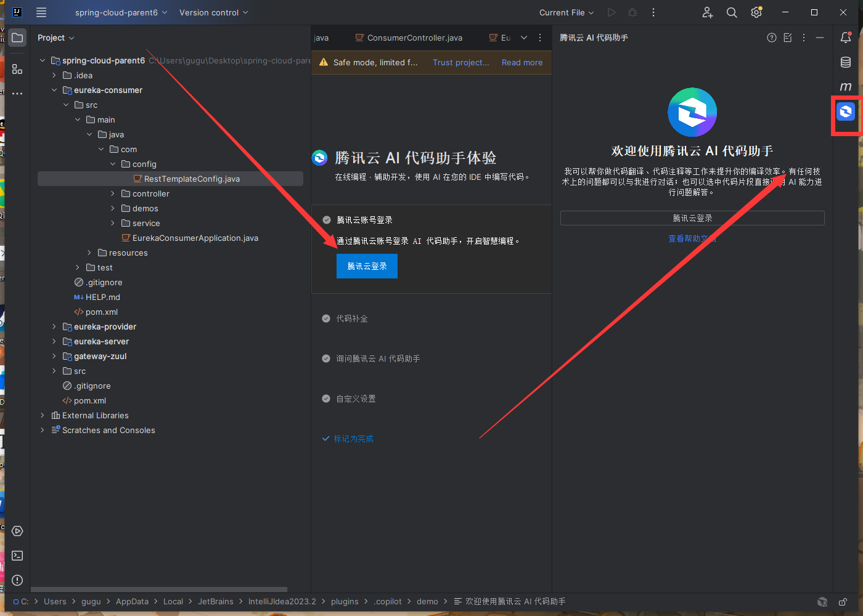Expand the eureka-provider module
863x616 pixels.
click(x=54, y=326)
